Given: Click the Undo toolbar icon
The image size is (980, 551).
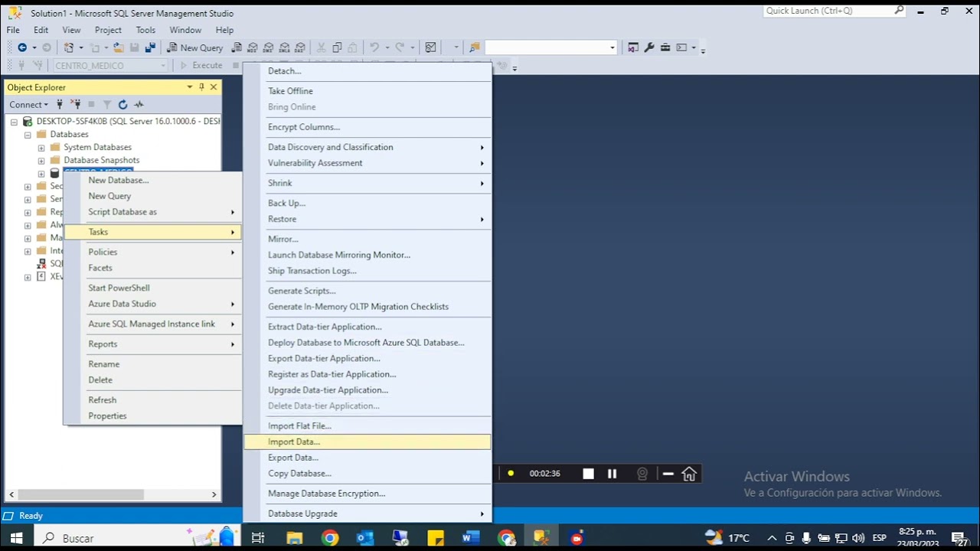Looking at the screenshot, I should (374, 47).
